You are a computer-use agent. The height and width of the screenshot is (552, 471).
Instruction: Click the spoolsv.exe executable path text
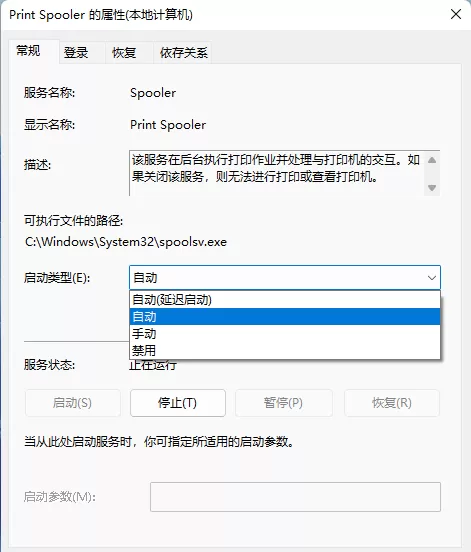(126, 242)
